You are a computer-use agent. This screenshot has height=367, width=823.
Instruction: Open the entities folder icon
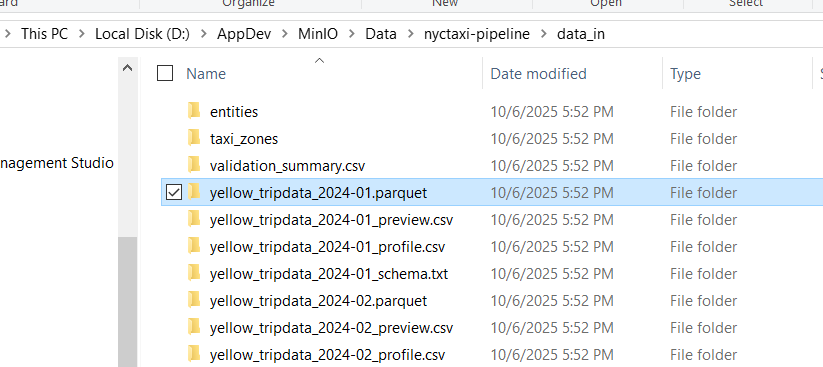click(194, 111)
